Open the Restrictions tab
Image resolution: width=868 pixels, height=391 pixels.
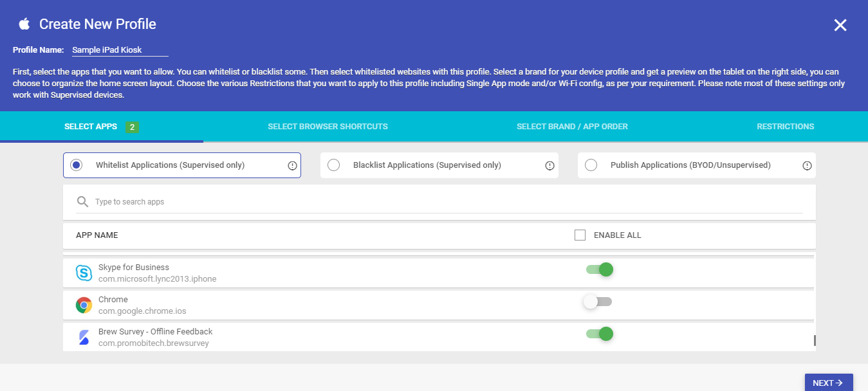pyautogui.click(x=785, y=127)
